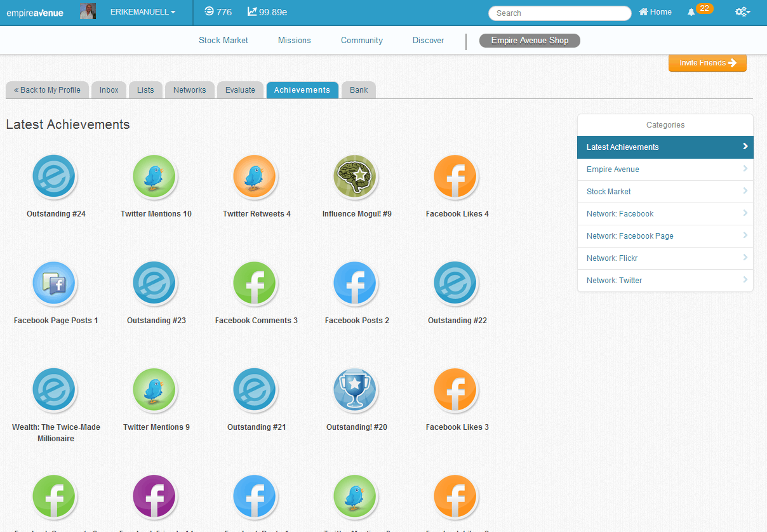Click the Twitter Mentions 10 label text

pos(156,214)
